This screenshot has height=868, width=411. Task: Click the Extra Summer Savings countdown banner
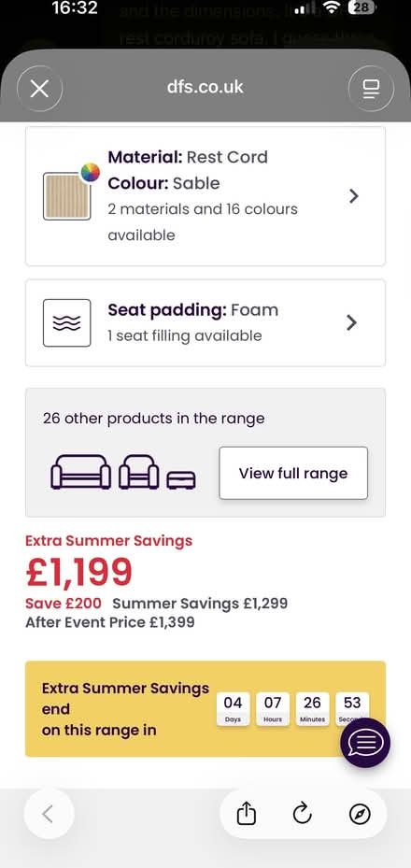pyautogui.click(x=205, y=708)
